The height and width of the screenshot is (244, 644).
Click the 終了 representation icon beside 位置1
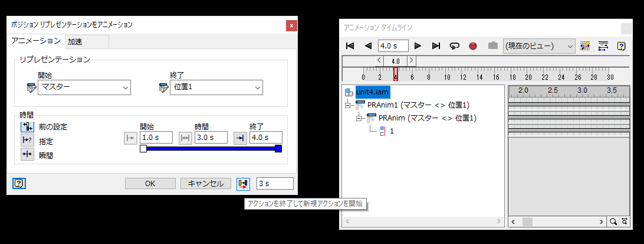(163, 87)
